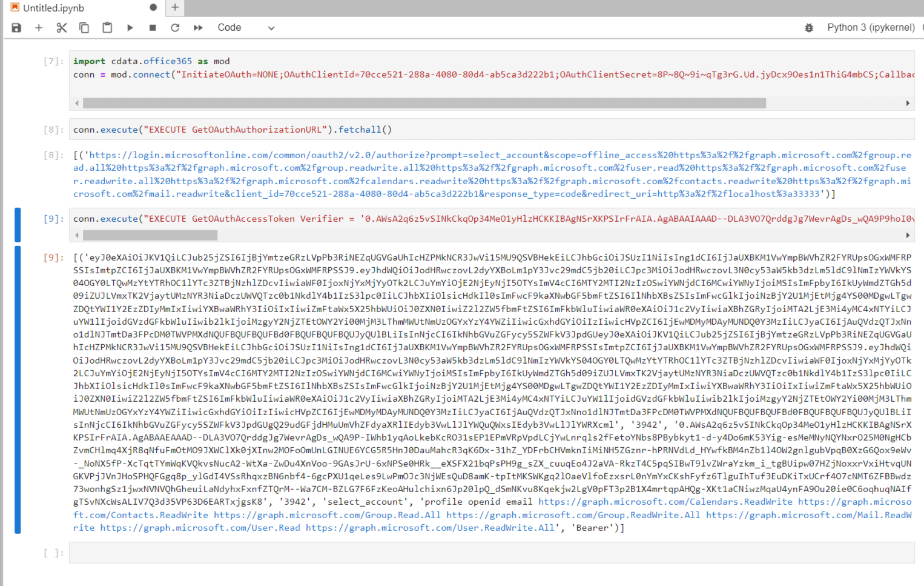Copy the selected cell
924x586 pixels.
coord(84,28)
